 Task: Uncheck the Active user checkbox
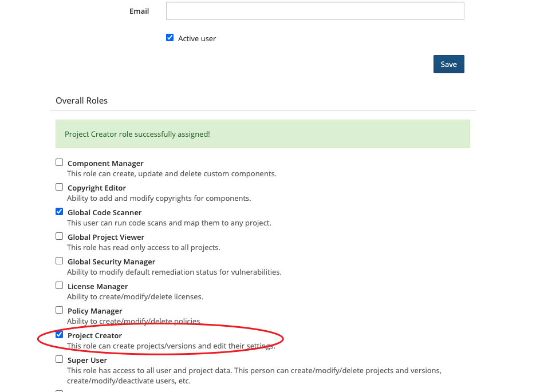[170, 38]
